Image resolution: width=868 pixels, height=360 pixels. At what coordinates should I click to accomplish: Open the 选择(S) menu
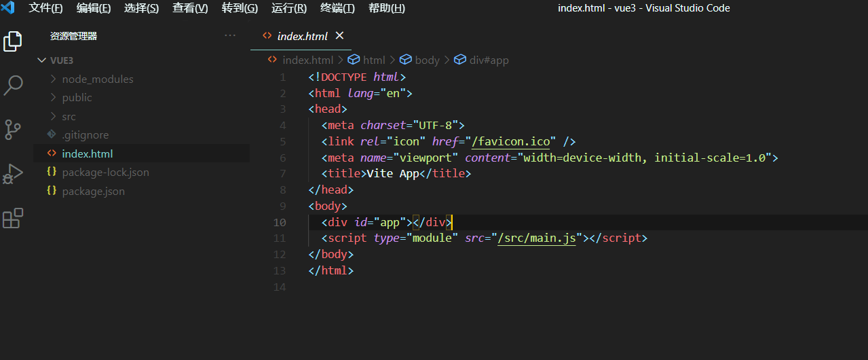pos(142,8)
